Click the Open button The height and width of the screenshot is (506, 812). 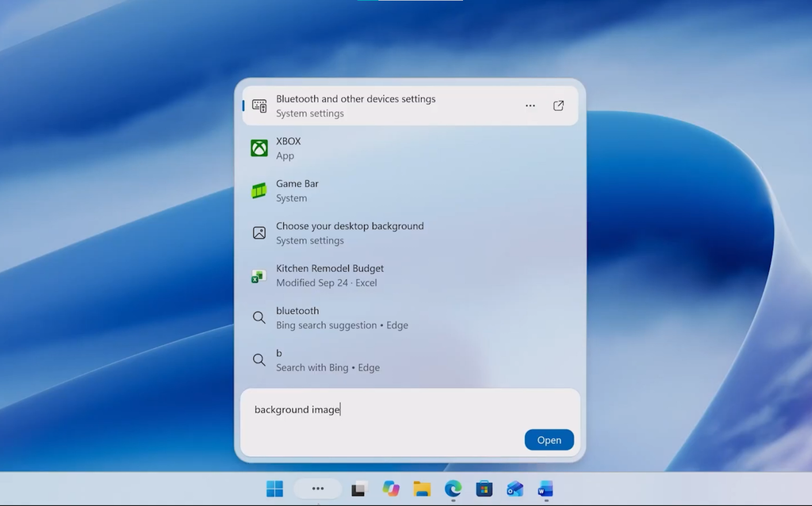549,439
